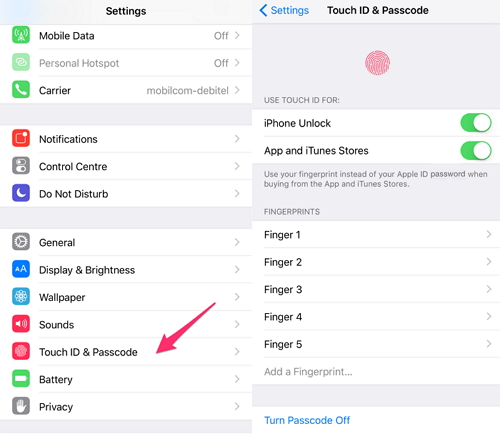
Task: Tap the Privacy hand icon
Action: click(21, 406)
